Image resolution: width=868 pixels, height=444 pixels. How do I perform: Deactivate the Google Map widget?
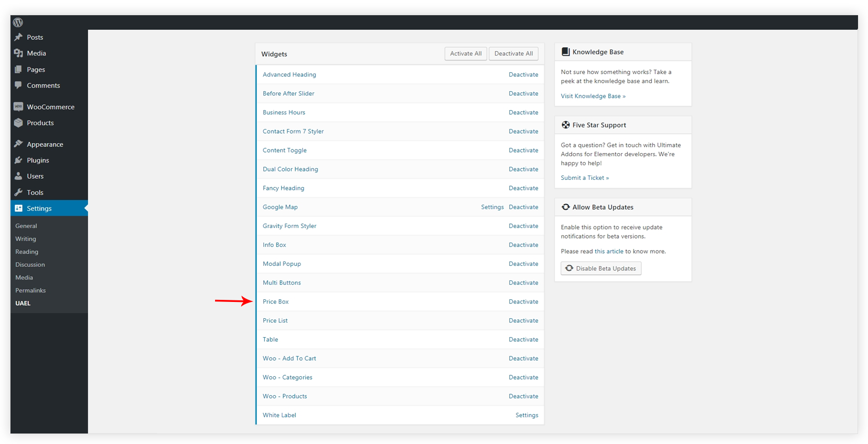click(x=523, y=207)
